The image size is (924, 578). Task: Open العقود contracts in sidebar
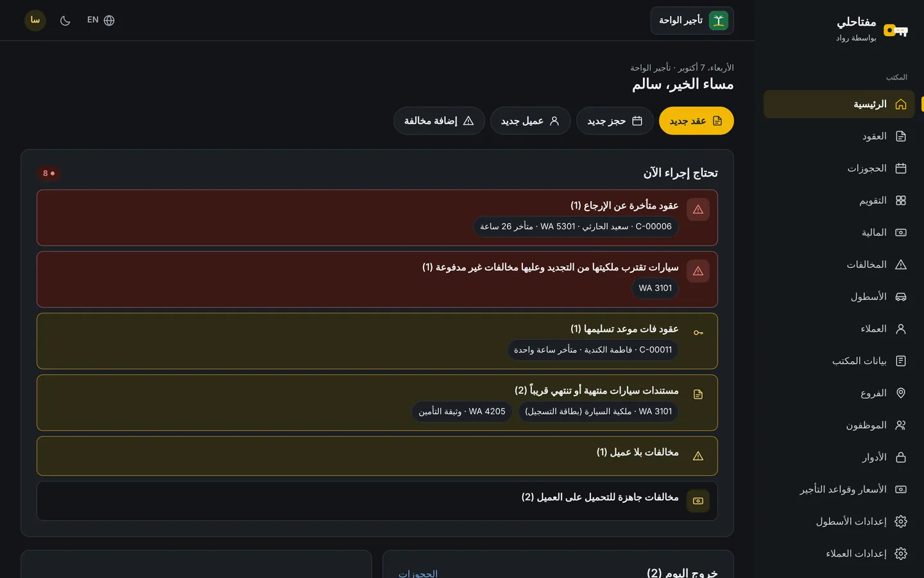coord(839,136)
